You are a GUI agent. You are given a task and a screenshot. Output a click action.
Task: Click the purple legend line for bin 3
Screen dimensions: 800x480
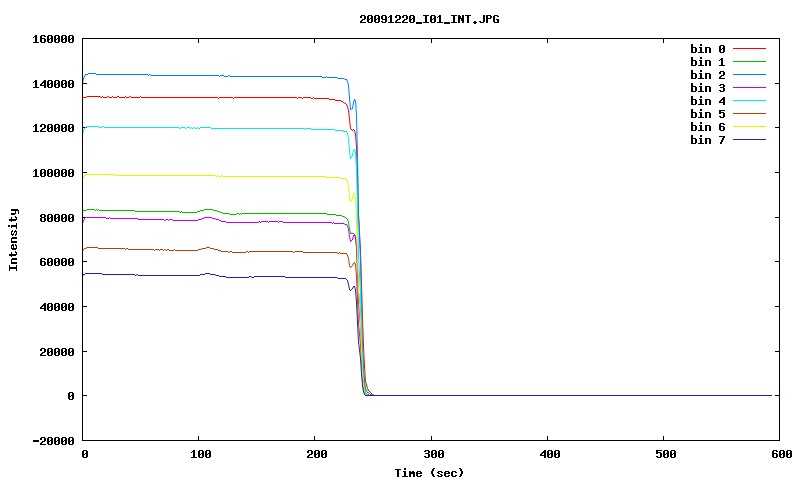pyautogui.click(x=749, y=88)
